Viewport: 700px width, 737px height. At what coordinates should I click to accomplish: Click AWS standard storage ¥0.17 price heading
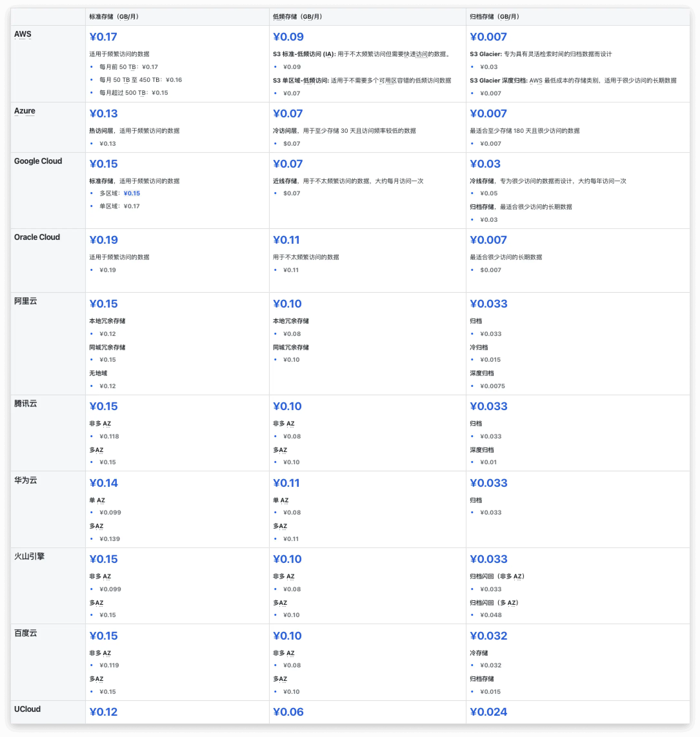pos(103,37)
